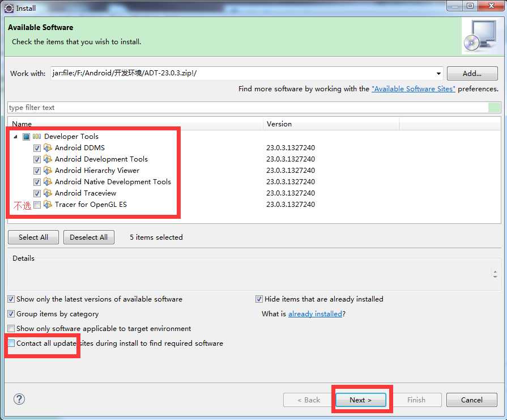This screenshot has height=420, width=507.
Task: Click the Android Hierarchy Viewer plugin icon
Action: tap(48, 171)
